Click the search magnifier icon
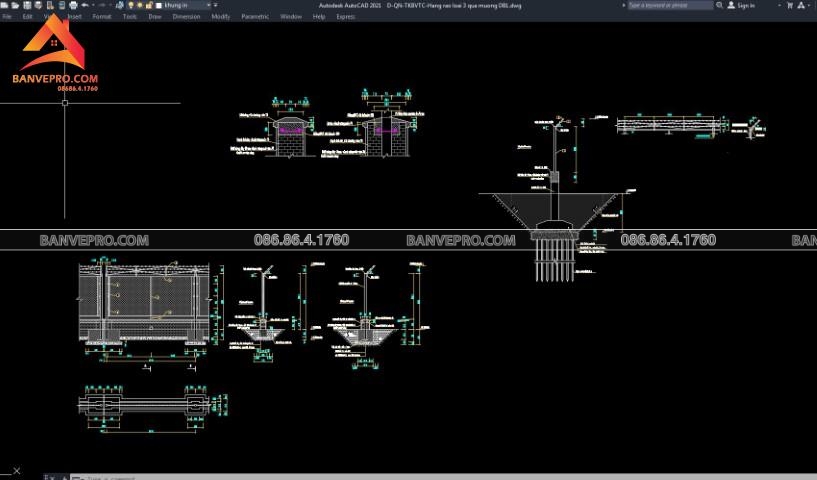 point(719,5)
